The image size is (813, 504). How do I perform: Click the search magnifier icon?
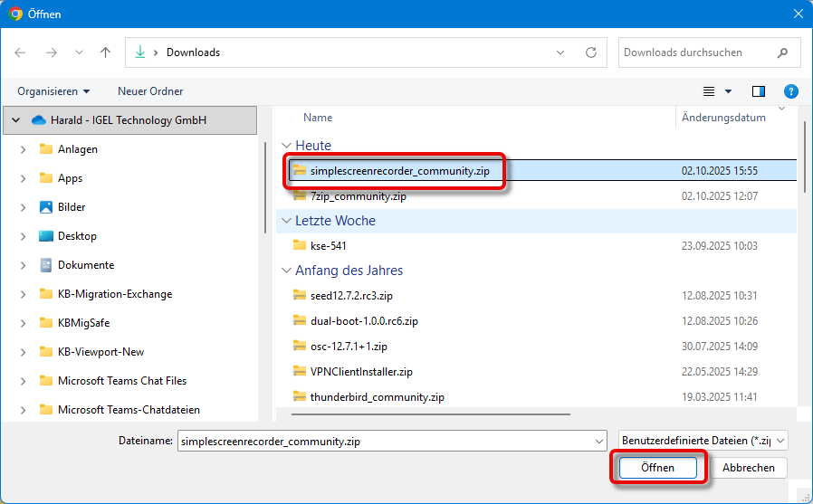pyautogui.click(x=780, y=52)
